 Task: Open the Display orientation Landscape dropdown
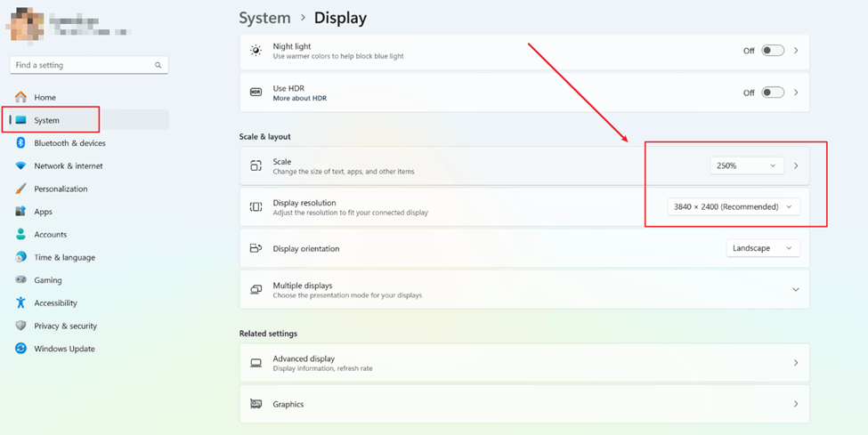pyautogui.click(x=763, y=248)
